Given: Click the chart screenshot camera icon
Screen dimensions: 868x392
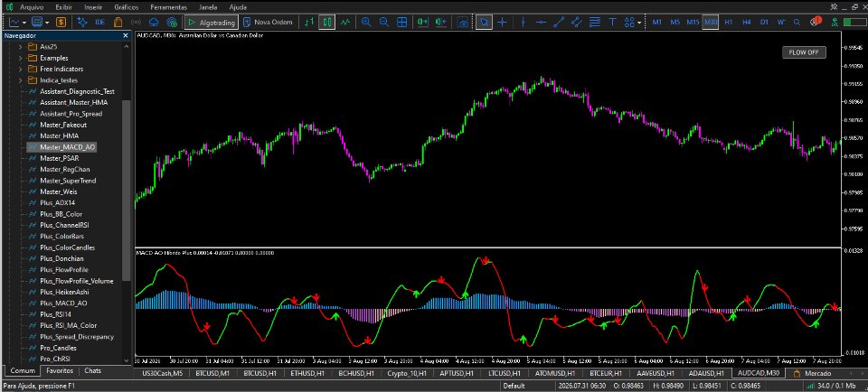Looking at the screenshot, I should [x=462, y=22].
